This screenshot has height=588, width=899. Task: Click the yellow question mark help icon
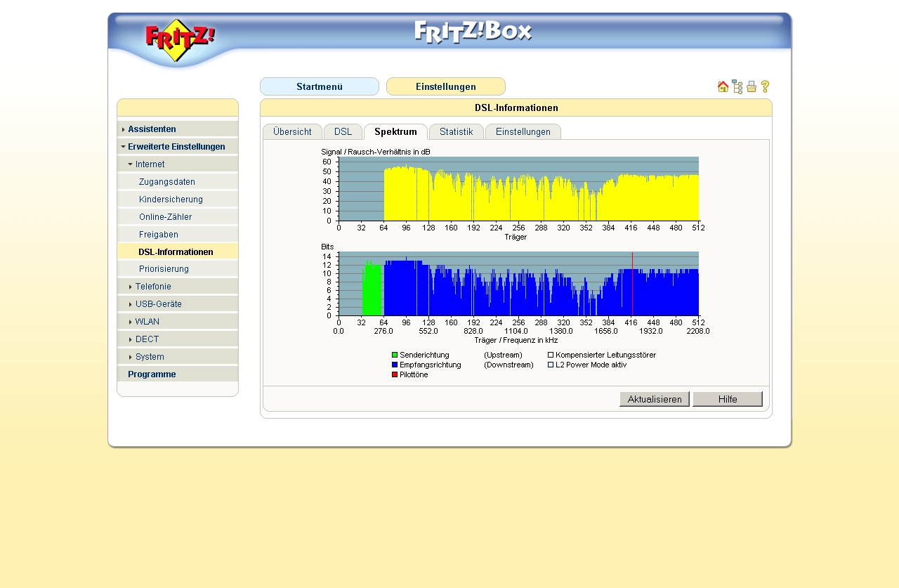(x=765, y=86)
